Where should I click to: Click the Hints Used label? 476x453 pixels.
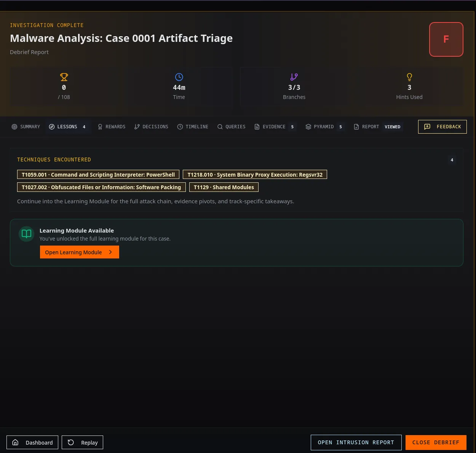pos(409,97)
